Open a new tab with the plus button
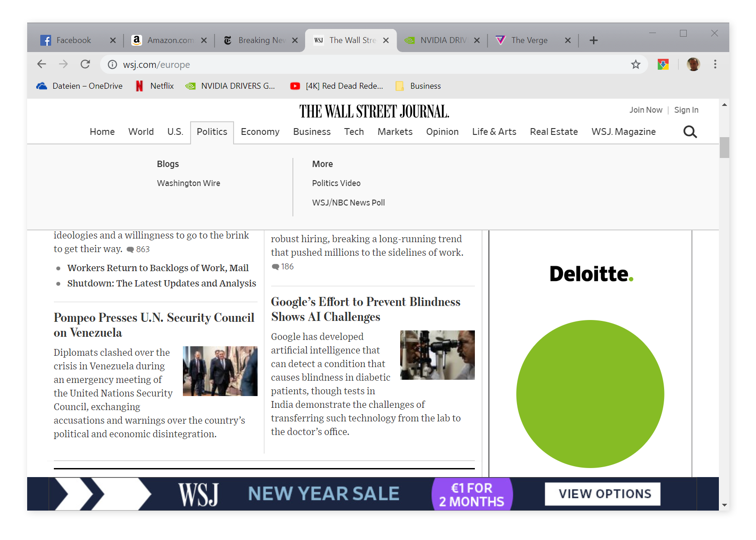This screenshot has width=756, height=540. (x=593, y=40)
